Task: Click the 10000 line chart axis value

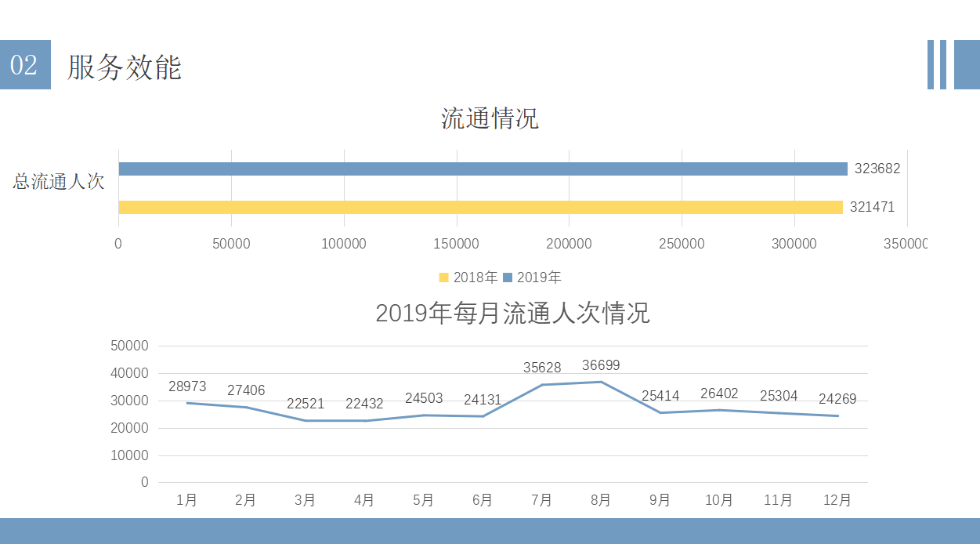Action: [x=129, y=455]
